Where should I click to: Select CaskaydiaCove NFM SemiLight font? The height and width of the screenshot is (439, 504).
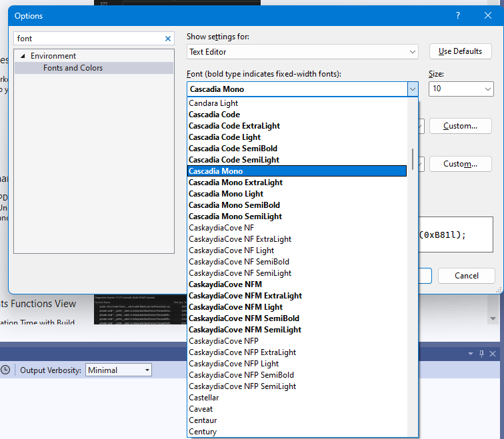[x=297, y=330]
